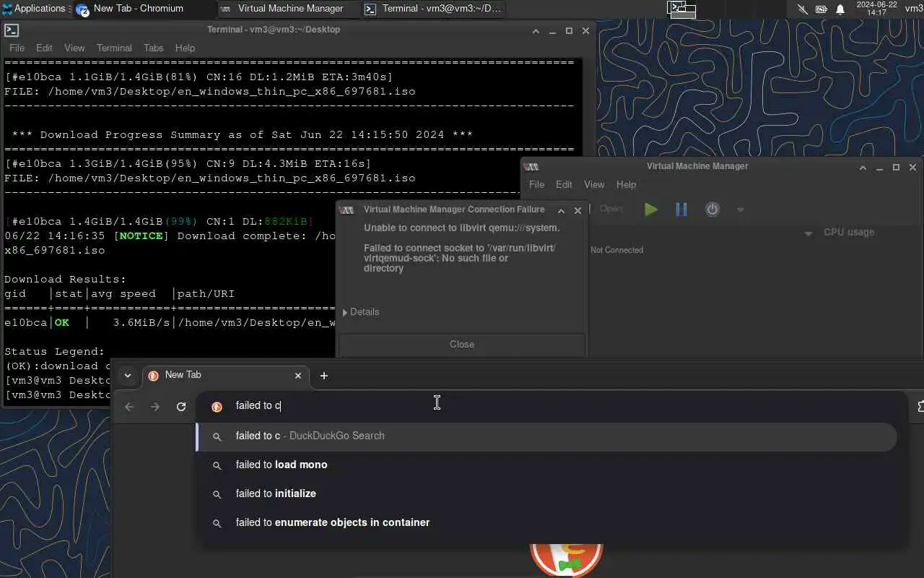
Task: Click the muted volume icon in system tray
Action: (x=803, y=9)
